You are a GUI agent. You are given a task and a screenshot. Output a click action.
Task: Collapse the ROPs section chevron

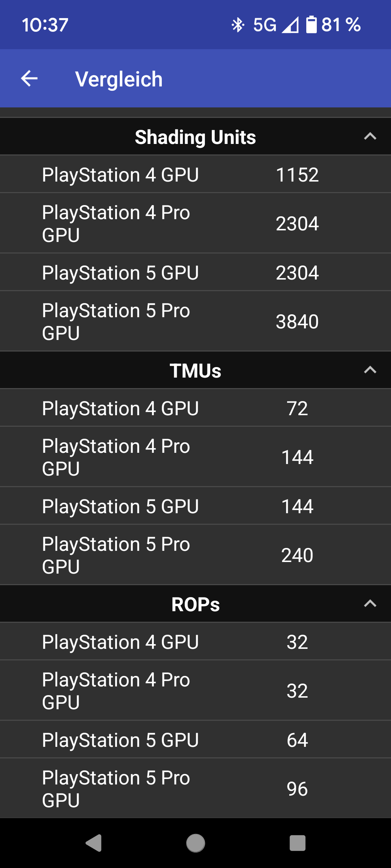tap(370, 604)
